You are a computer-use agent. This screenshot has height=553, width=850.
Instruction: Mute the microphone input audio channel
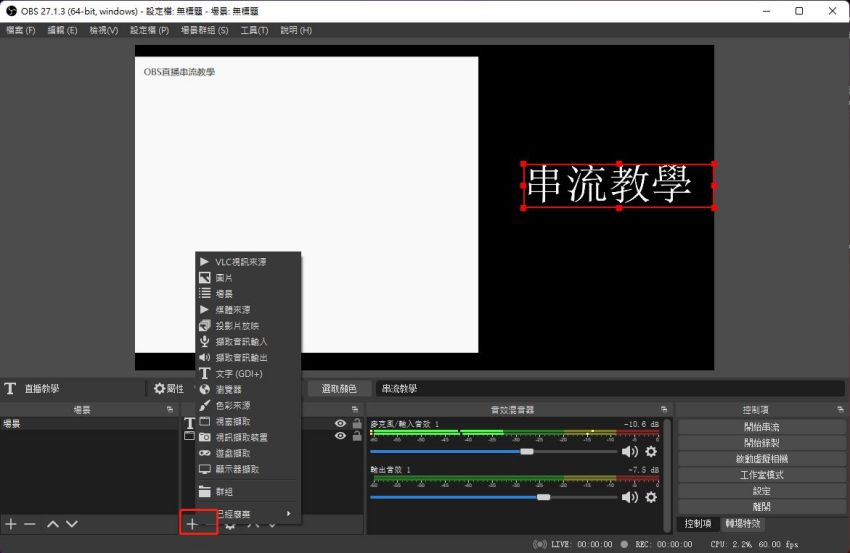629,452
